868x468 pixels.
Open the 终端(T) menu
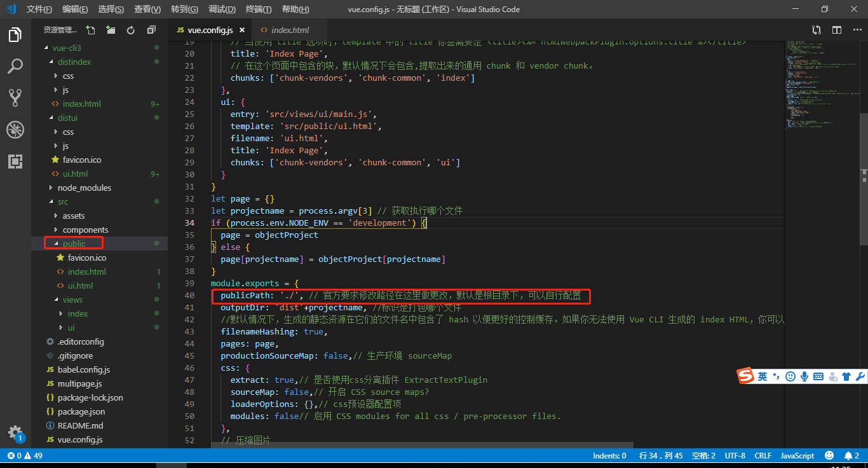[x=259, y=10]
